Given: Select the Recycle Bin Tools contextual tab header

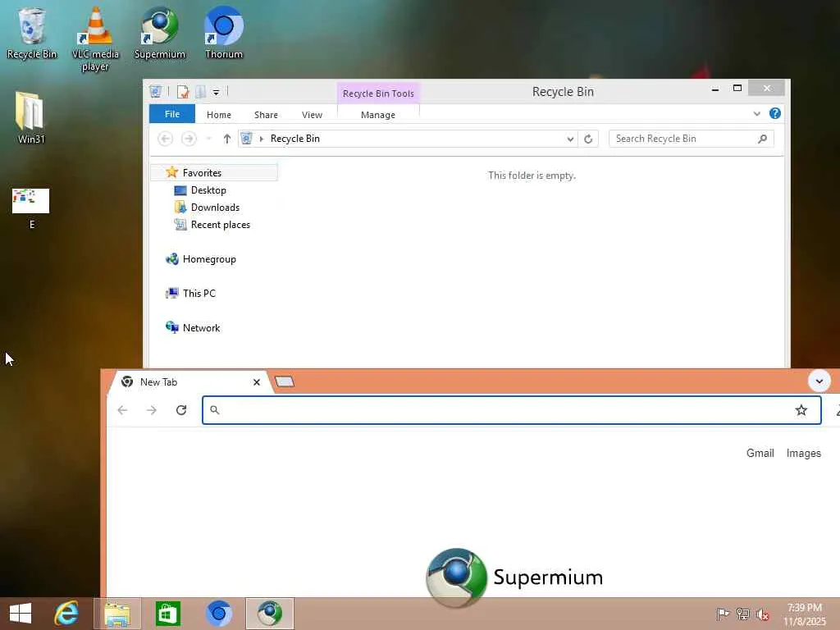Looking at the screenshot, I should point(378,94).
